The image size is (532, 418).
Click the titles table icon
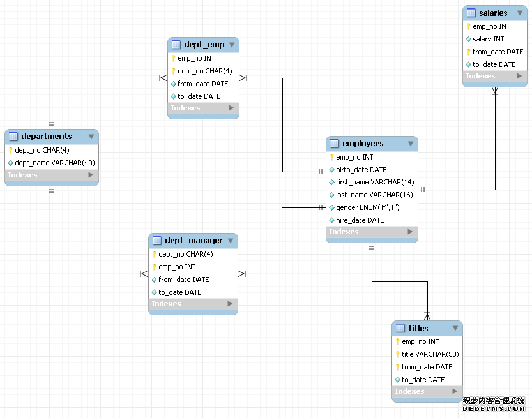point(400,328)
